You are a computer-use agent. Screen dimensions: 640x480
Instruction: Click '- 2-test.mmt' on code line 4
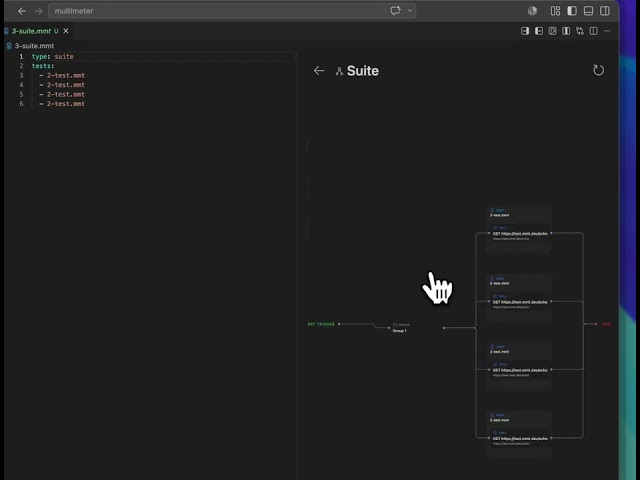[x=62, y=85]
